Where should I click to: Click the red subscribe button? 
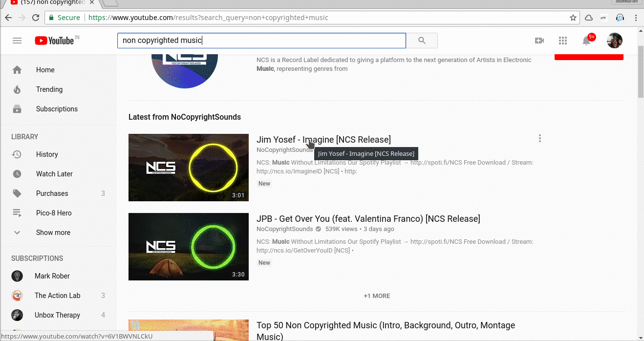[x=589, y=57]
